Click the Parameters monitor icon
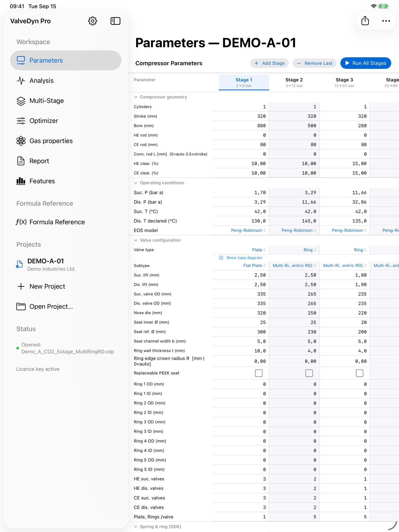The image size is (399, 532). [21, 60]
